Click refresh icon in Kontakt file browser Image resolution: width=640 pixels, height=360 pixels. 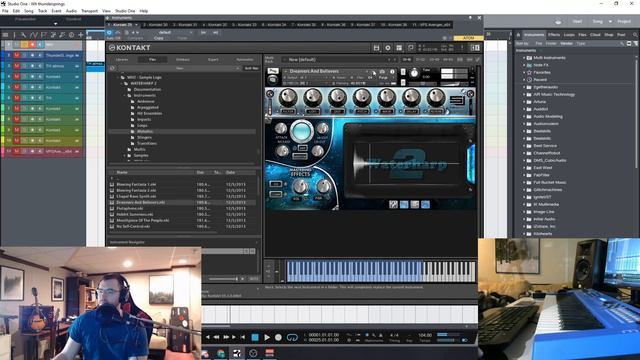112,68
